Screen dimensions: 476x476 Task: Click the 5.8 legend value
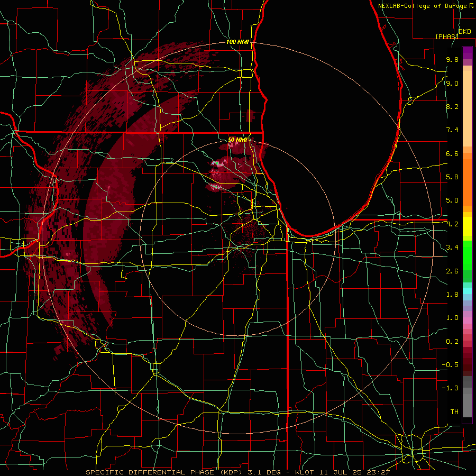point(452,177)
